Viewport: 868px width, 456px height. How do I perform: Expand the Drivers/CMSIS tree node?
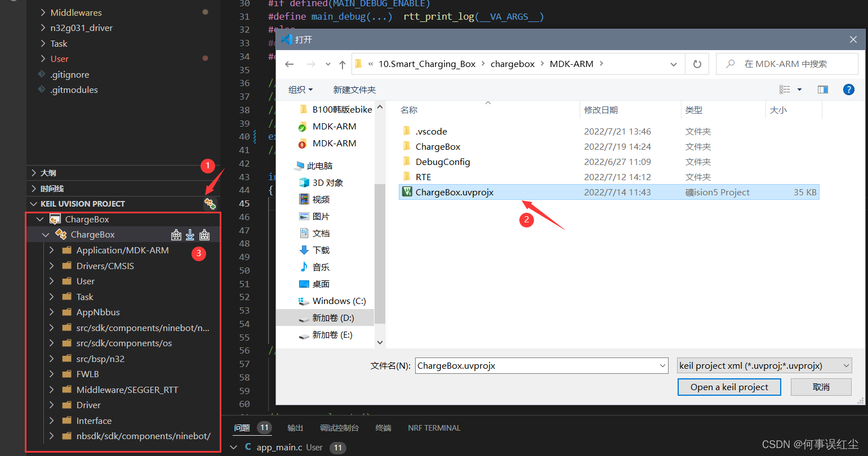(51, 265)
